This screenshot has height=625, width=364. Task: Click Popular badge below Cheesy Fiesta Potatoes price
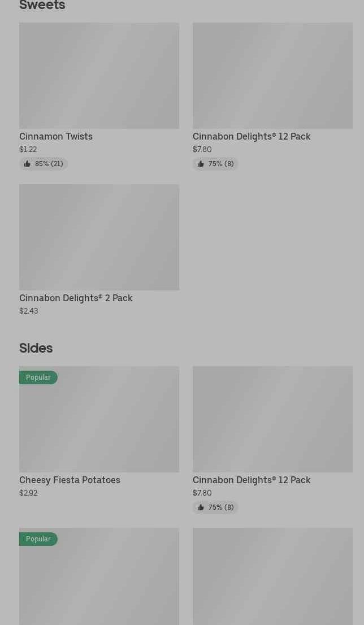click(38, 539)
